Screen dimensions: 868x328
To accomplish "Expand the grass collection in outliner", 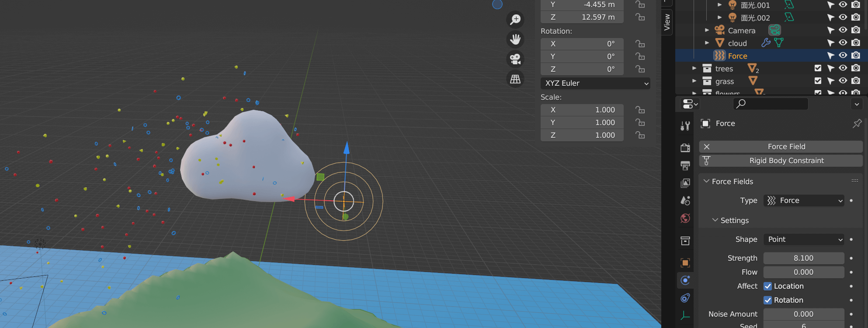I will coord(694,81).
